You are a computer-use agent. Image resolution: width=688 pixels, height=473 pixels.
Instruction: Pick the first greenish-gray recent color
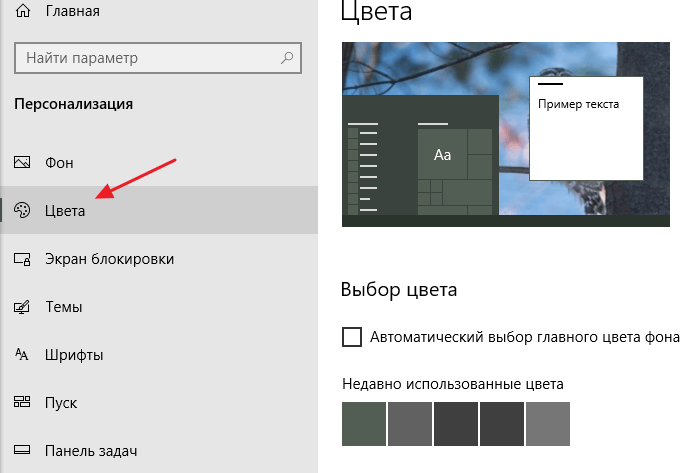coord(364,424)
